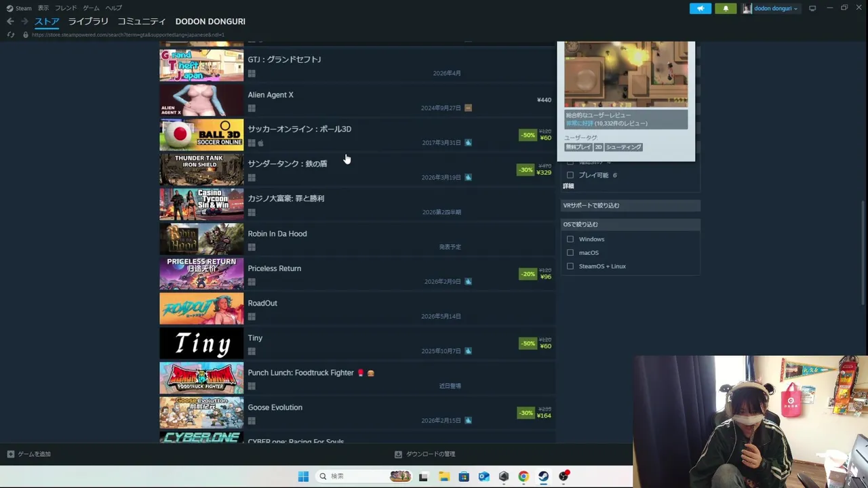Click the Priceless Return game thumbnail
This screenshot has width=868, height=488.
pyautogui.click(x=201, y=274)
